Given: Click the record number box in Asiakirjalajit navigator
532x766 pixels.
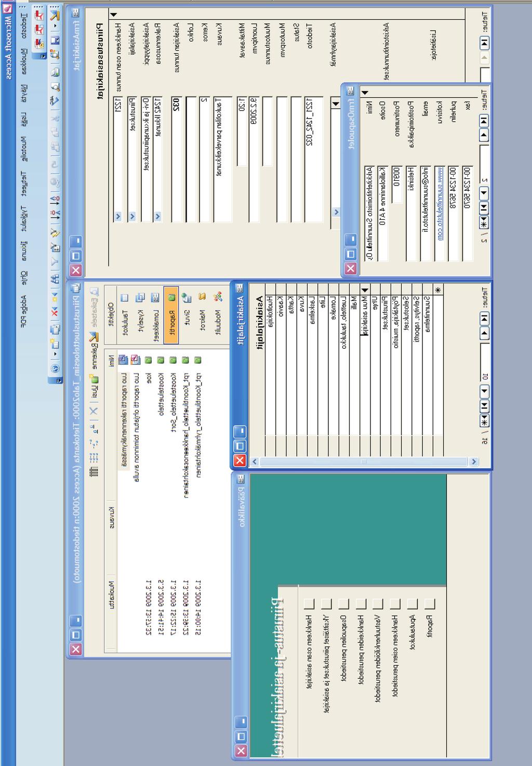Looking at the screenshot, I should (x=484, y=363).
